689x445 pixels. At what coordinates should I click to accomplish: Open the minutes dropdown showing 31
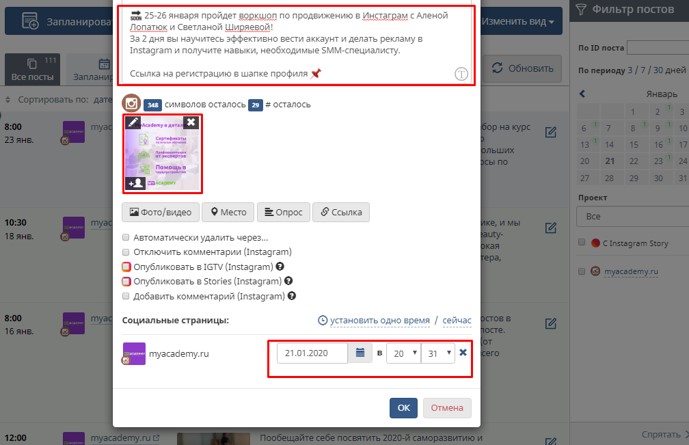pos(438,353)
